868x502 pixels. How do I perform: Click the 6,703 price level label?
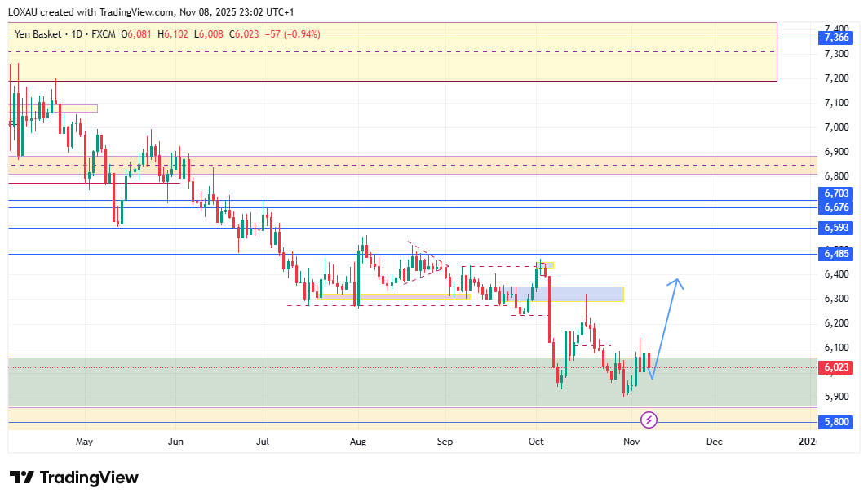[836, 193]
